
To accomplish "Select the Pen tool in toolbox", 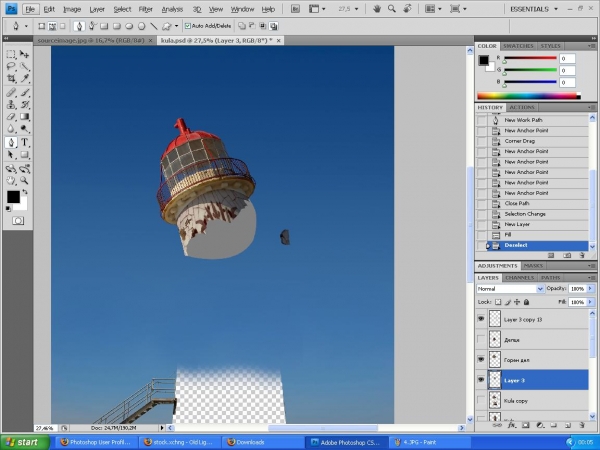I will click(11, 142).
